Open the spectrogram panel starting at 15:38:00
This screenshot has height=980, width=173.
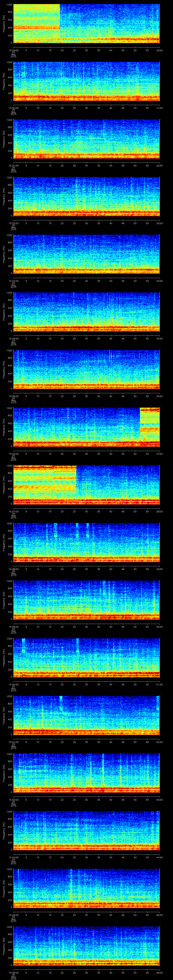[86, 543]
